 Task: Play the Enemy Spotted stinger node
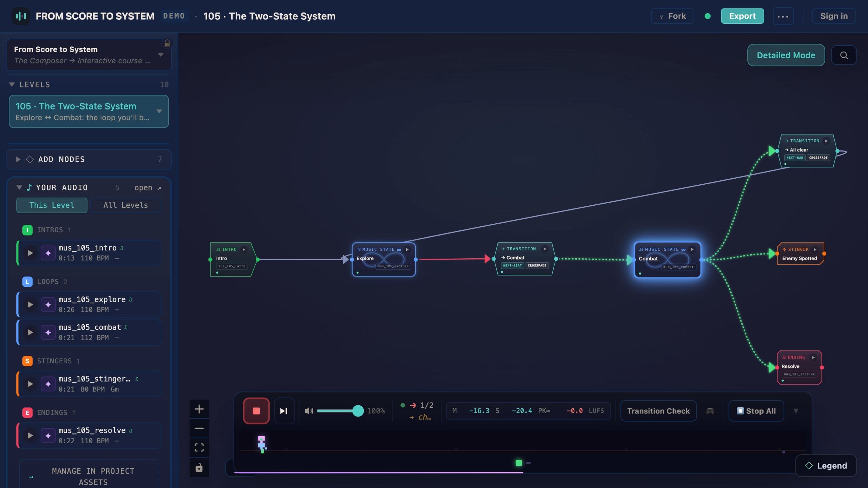(815, 249)
